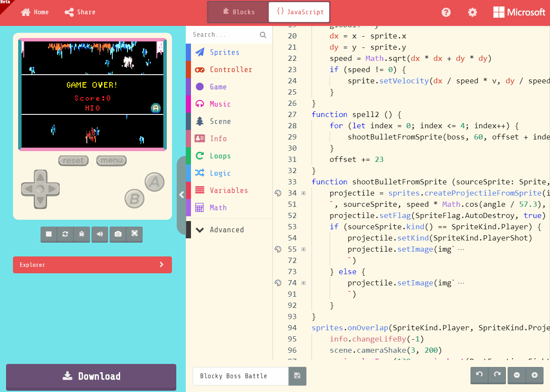Open the Info toolbox category
The image size is (550, 392).
pyautogui.click(x=229, y=139)
